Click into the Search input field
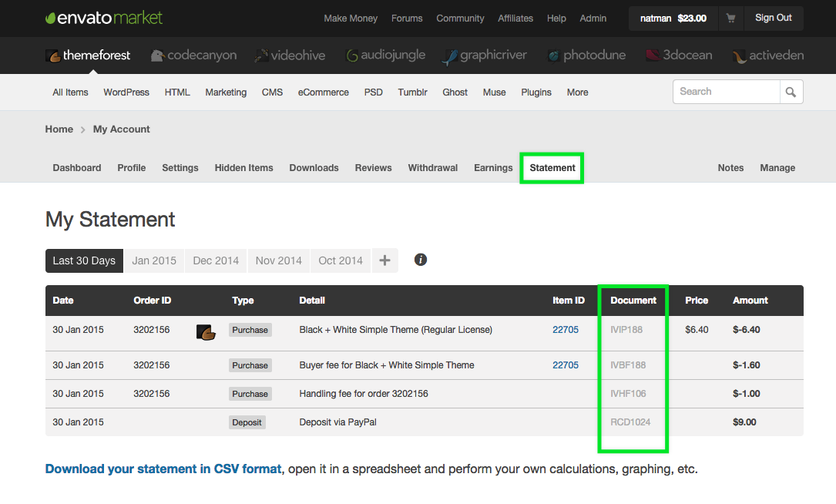 [726, 92]
